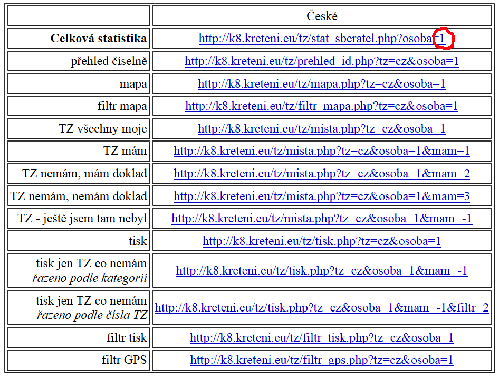The image size is (500, 377).
Task: Open the filtr_gps.php link
Action: pos(322,360)
